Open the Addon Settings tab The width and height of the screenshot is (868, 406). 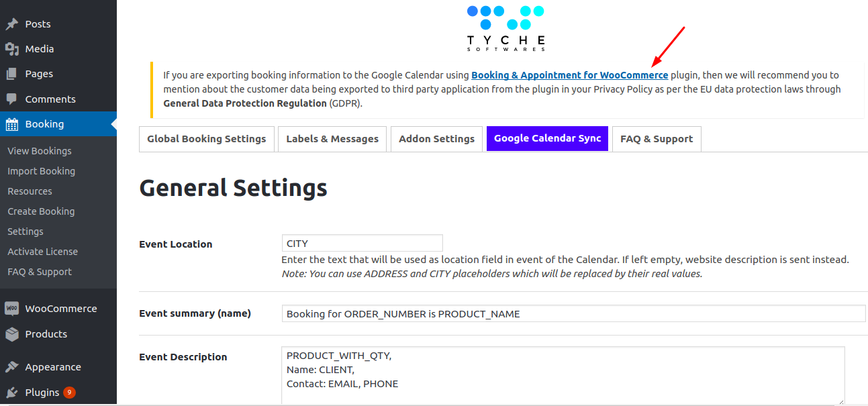click(x=436, y=139)
